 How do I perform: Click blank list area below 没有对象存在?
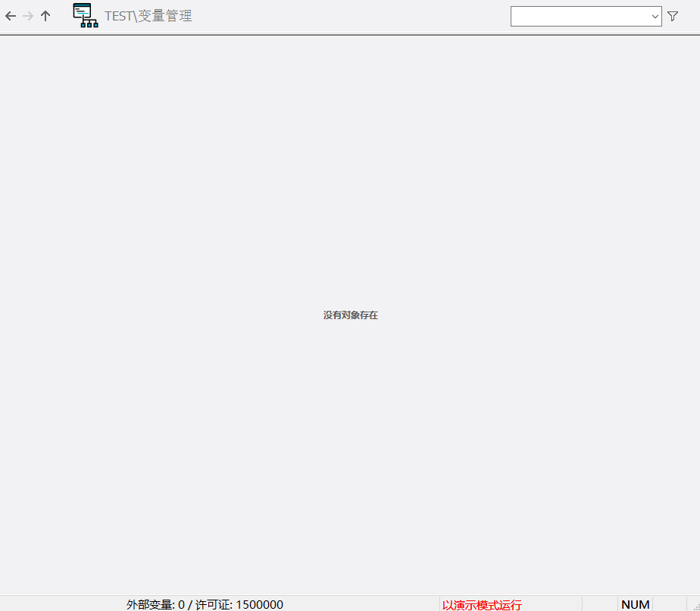(350, 455)
